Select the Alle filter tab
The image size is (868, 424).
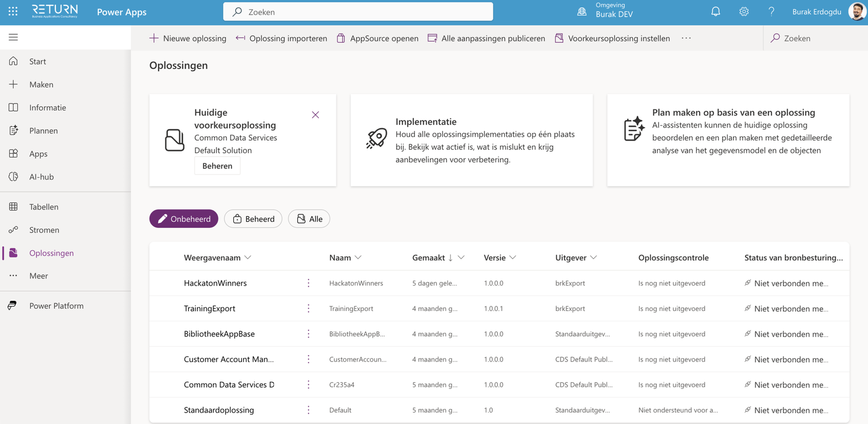(309, 219)
